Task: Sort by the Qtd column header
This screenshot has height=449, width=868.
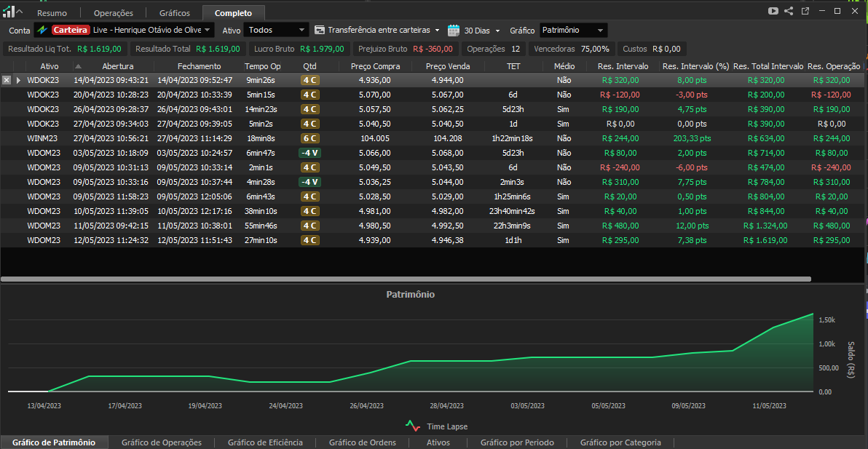Action: 309,66
